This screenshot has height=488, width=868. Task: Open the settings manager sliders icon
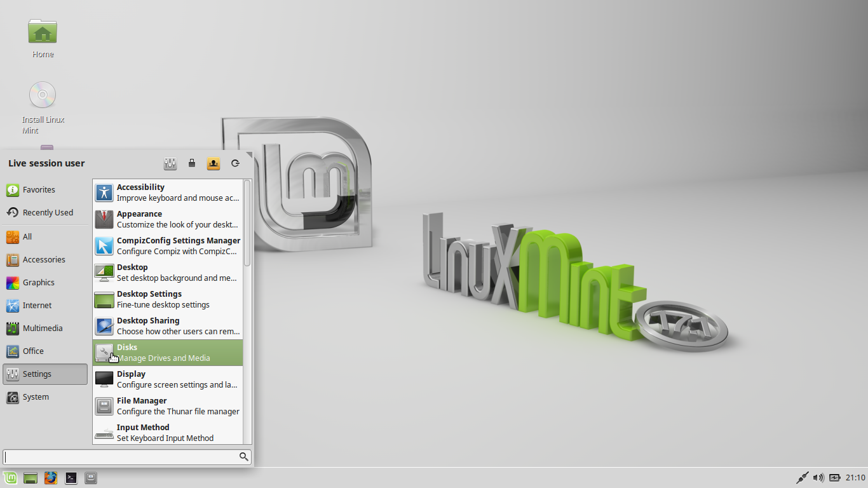coord(170,163)
